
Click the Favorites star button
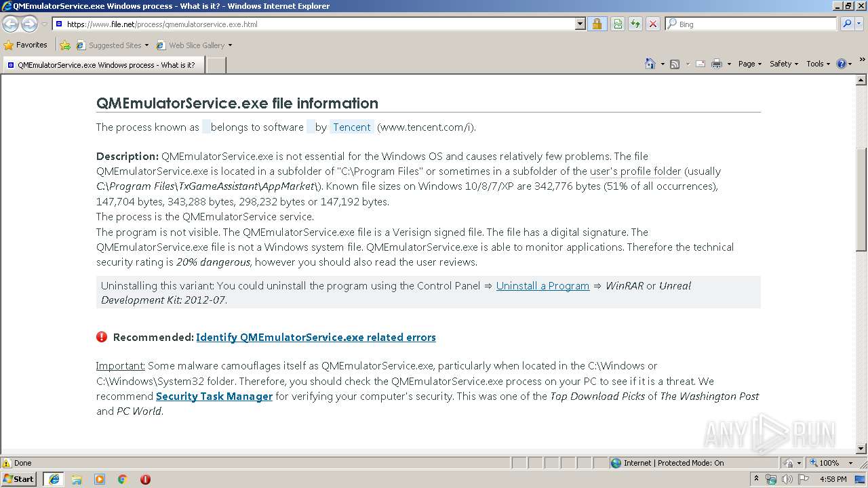pos(26,45)
